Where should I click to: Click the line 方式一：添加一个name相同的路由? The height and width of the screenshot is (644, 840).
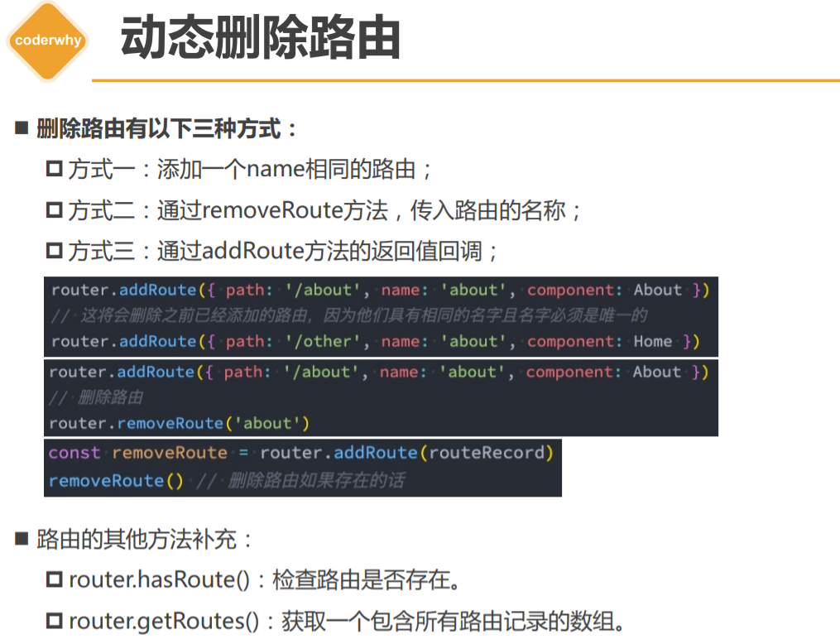(239, 170)
